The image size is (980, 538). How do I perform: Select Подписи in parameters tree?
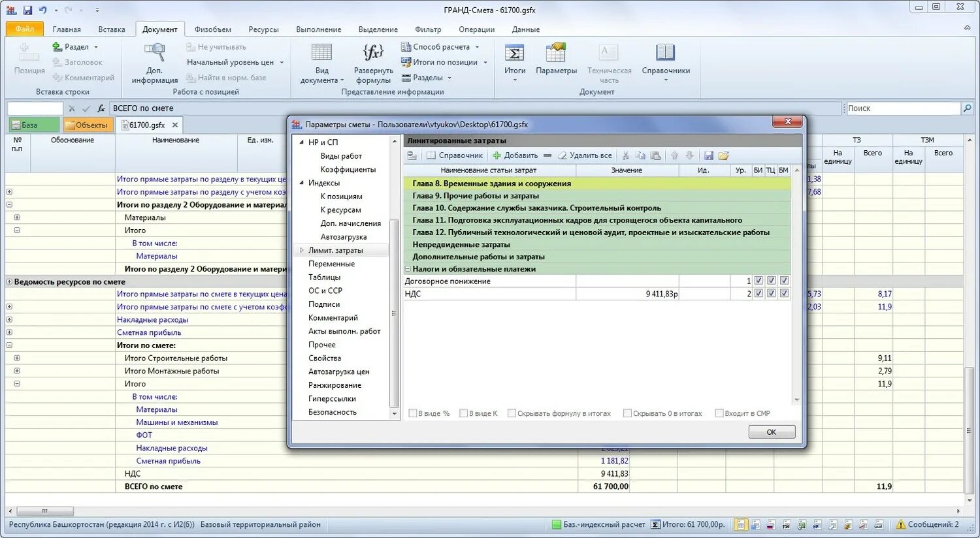click(324, 304)
